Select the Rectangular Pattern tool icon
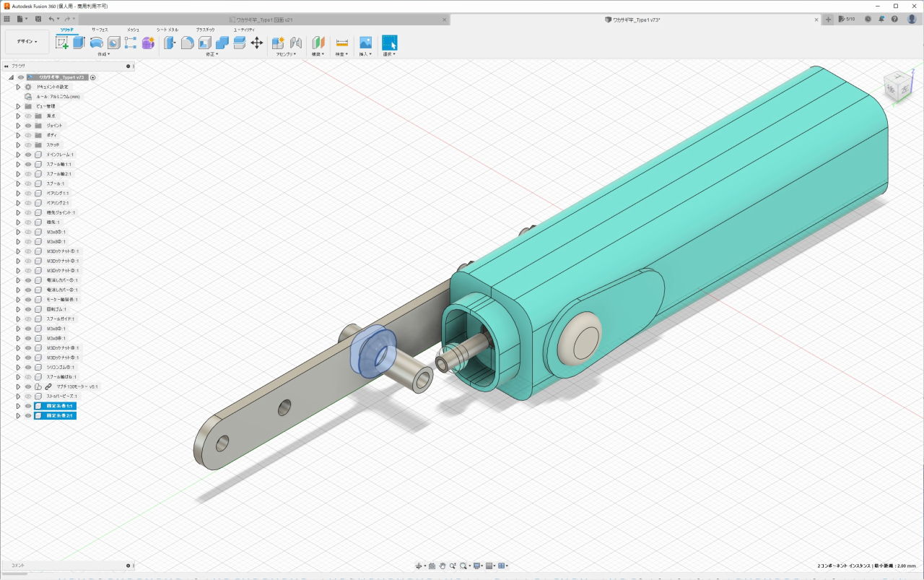The width and height of the screenshot is (924, 580). coord(131,43)
